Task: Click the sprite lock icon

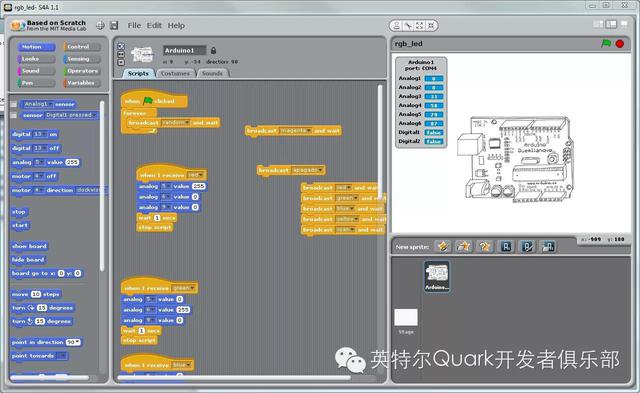Action: (x=213, y=50)
